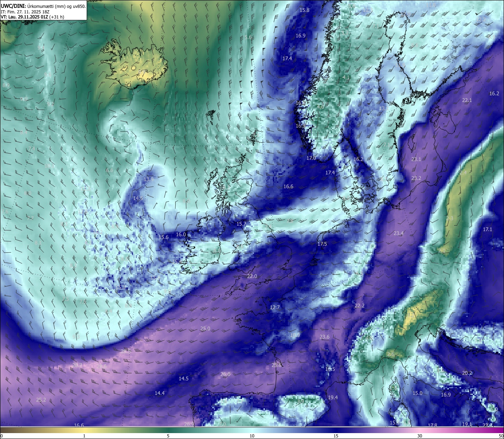504x439 pixels.
Task: Click the 26.0 value label
Action: tap(225, 374)
